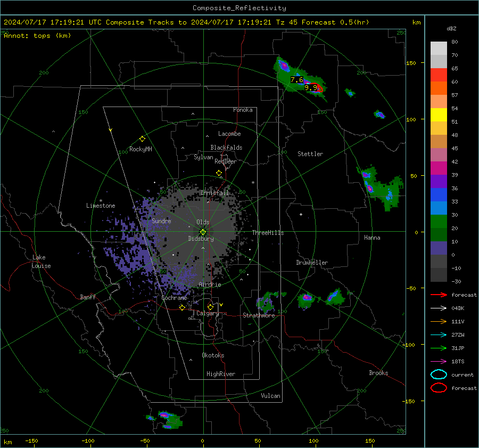Select the slate-purple 10 dBZ swatch
479x448 pixels.
tap(439, 248)
